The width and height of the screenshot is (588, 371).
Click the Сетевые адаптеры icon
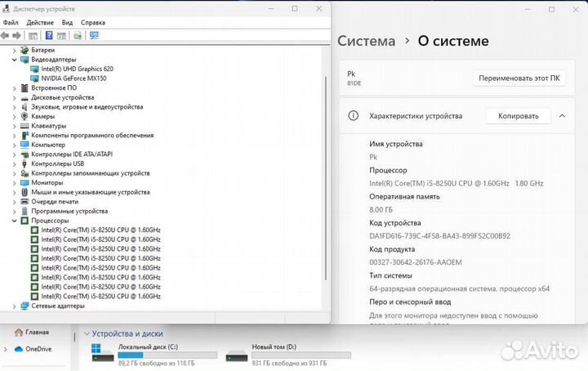(24, 306)
